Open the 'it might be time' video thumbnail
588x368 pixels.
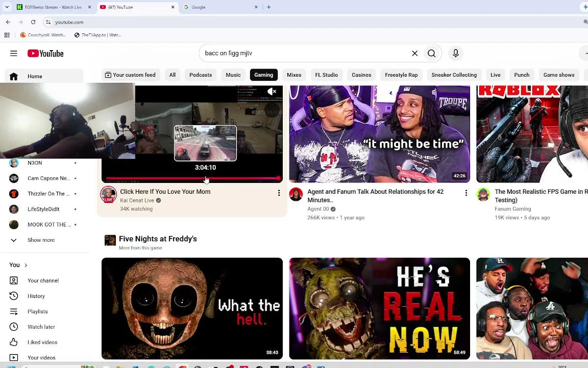tap(380, 134)
